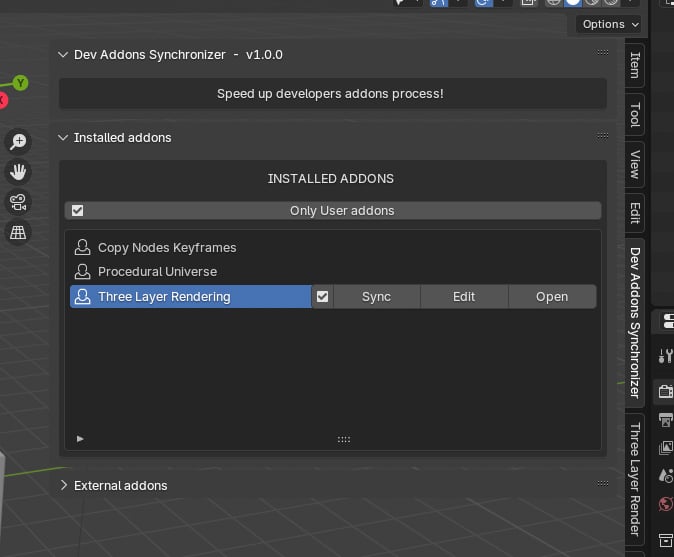The width and height of the screenshot is (674, 557).
Task: Click the zoom magnifier viewport icon
Action: [x=18, y=141]
